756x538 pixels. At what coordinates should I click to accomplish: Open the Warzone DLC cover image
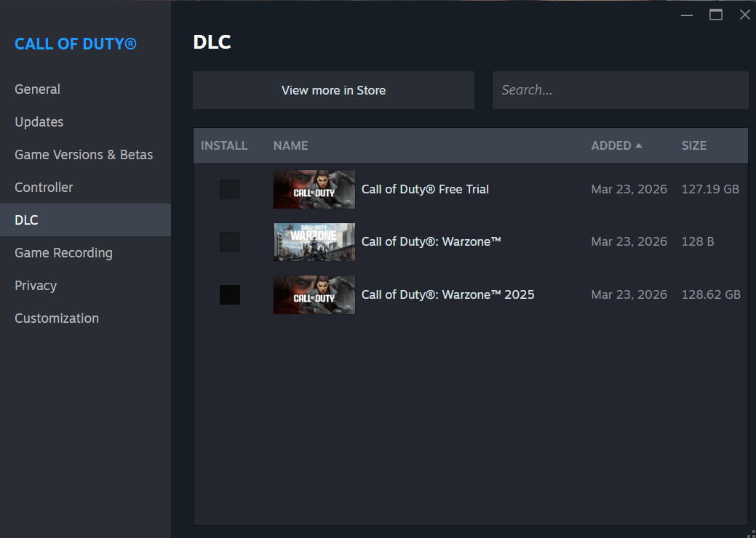pos(314,242)
